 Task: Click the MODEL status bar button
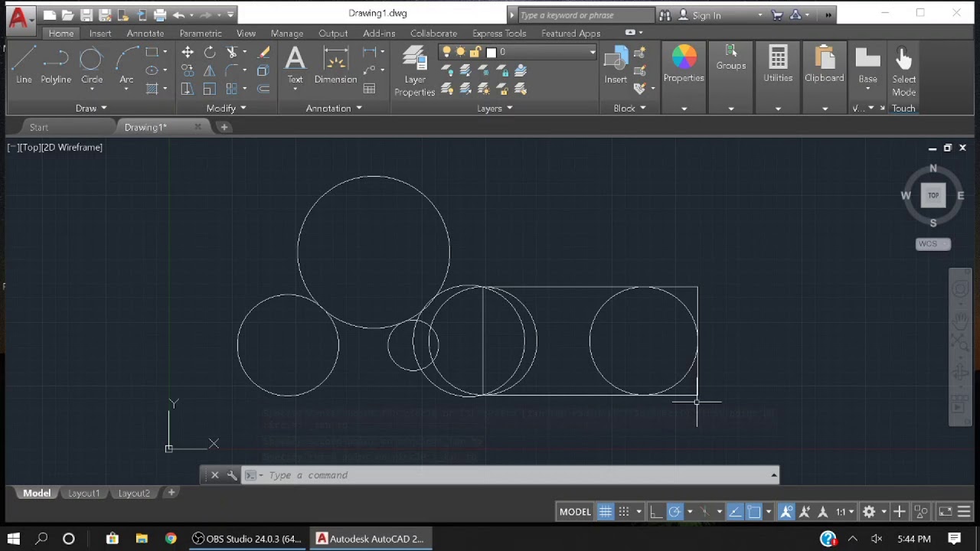click(575, 512)
